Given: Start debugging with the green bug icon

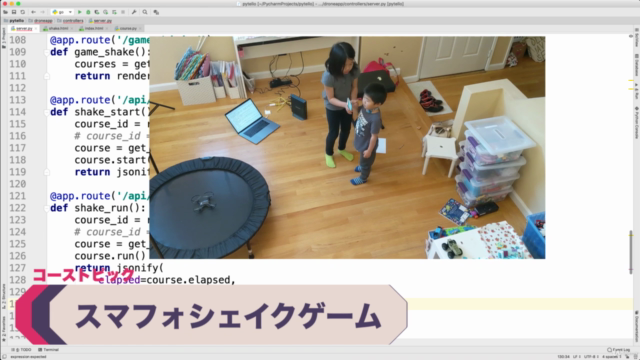Looking at the screenshot, I should (88, 12).
